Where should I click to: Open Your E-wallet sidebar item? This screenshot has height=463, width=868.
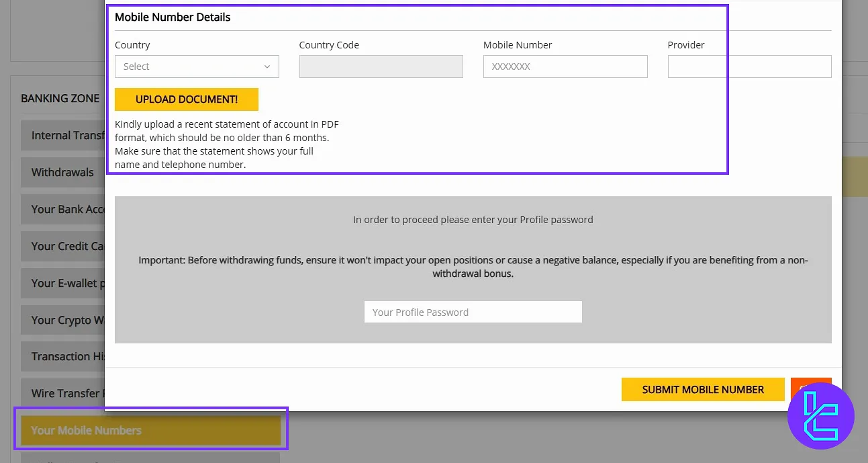click(x=63, y=283)
